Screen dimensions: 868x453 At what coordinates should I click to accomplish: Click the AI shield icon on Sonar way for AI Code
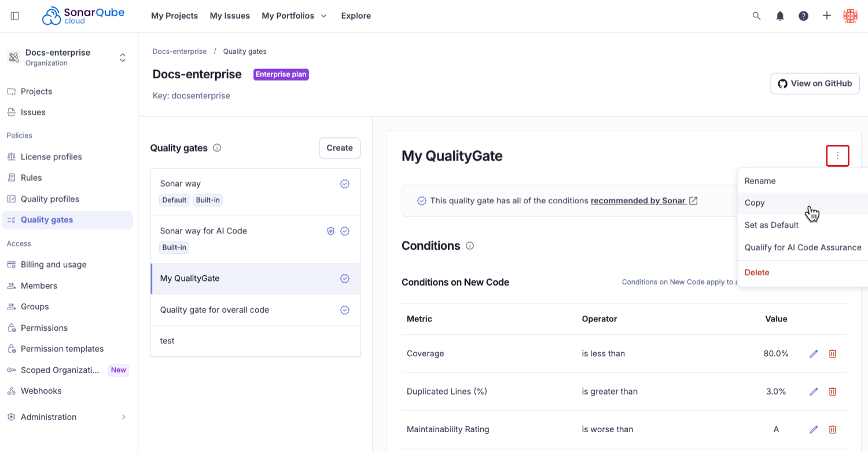(x=331, y=231)
